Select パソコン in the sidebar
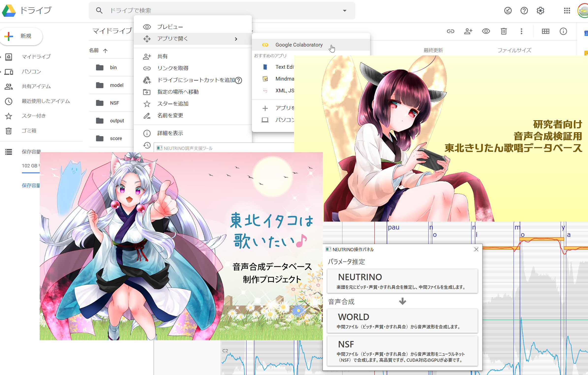The width and height of the screenshot is (588, 375). tap(31, 72)
